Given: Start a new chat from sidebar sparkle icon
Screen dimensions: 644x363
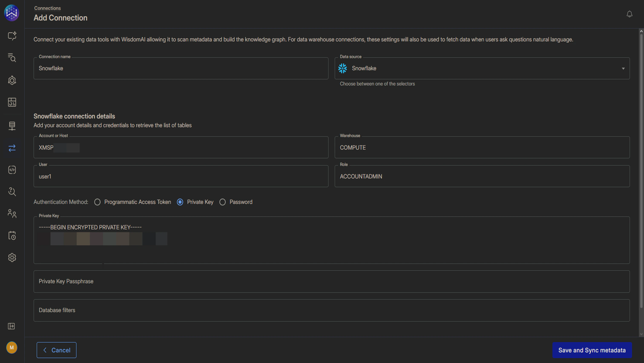Looking at the screenshot, I should 12,36.
